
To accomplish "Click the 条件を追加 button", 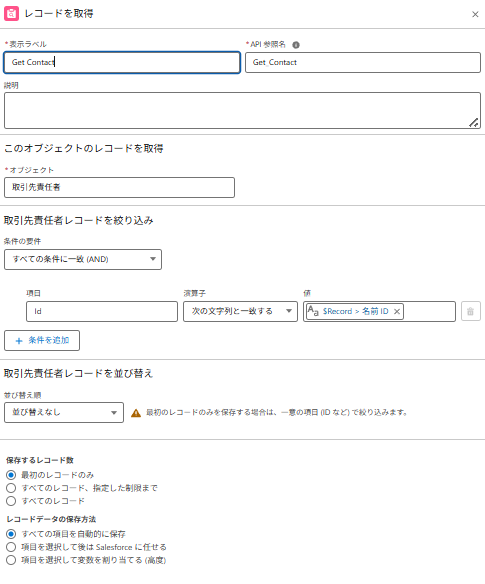I will coord(42,340).
